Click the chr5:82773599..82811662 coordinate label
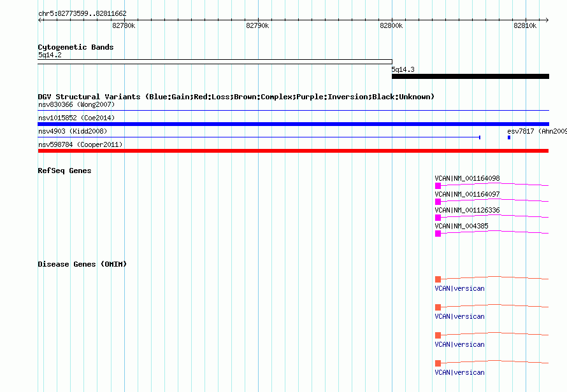 [82, 14]
